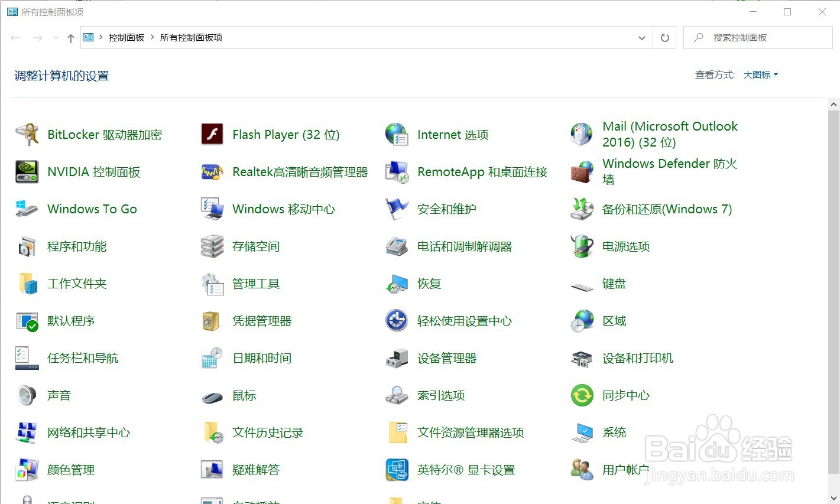Viewport: 840px width, 504px height.
Task: Open the 电源选项 battery icon
Action: click(582, 246)
